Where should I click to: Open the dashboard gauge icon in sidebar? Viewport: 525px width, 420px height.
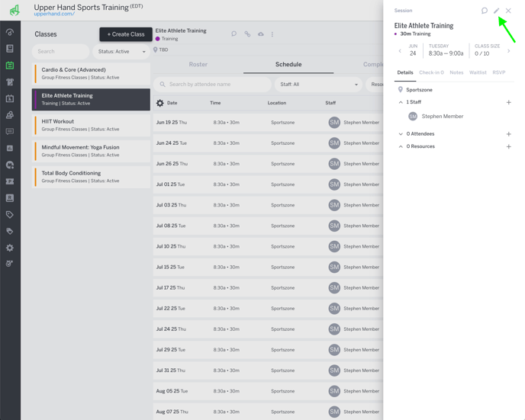pos(10,32)
